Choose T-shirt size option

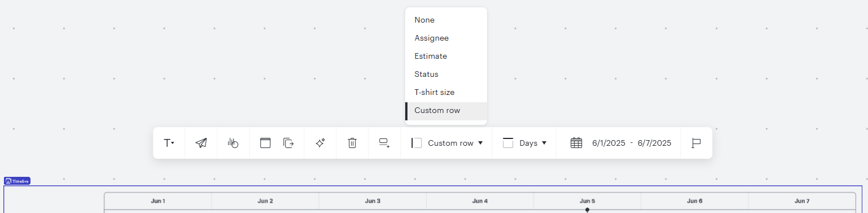(x=446, y=92)
